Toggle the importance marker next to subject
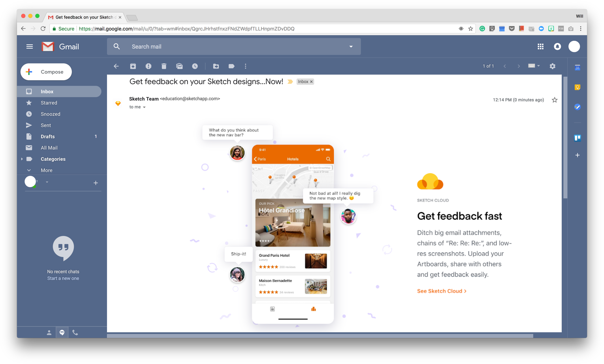604x364 pixels. pos(290,82)
